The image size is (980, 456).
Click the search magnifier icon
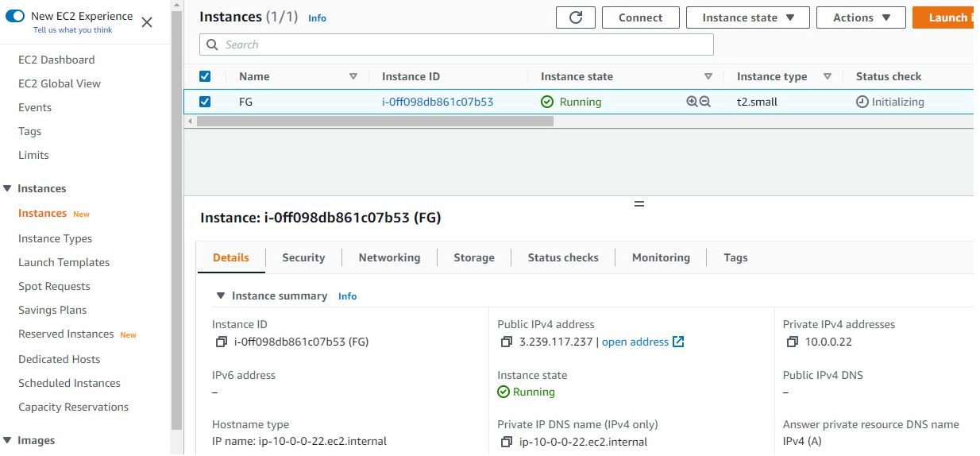(x=212, y=44)
